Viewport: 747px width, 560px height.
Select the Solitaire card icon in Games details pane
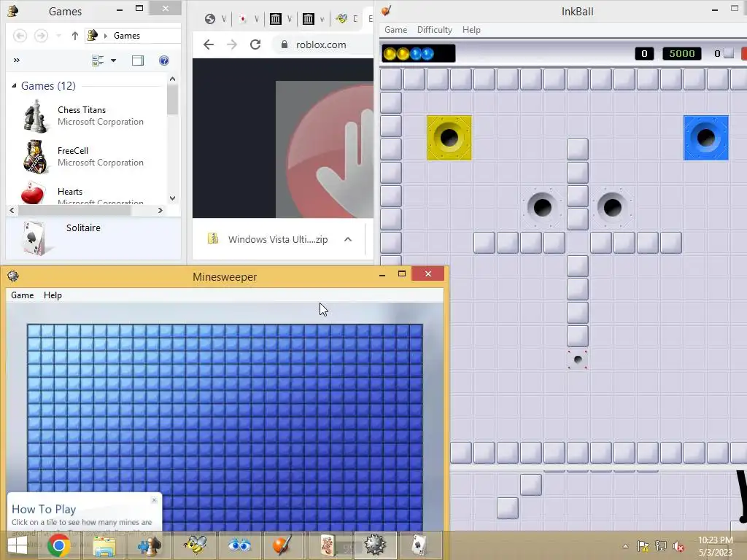click(x=34, y=238)
